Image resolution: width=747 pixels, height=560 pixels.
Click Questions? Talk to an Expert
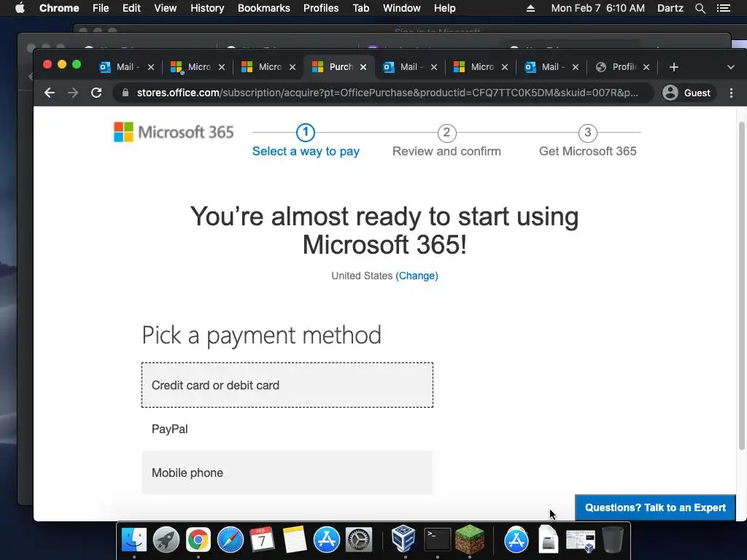pos(655,507)
